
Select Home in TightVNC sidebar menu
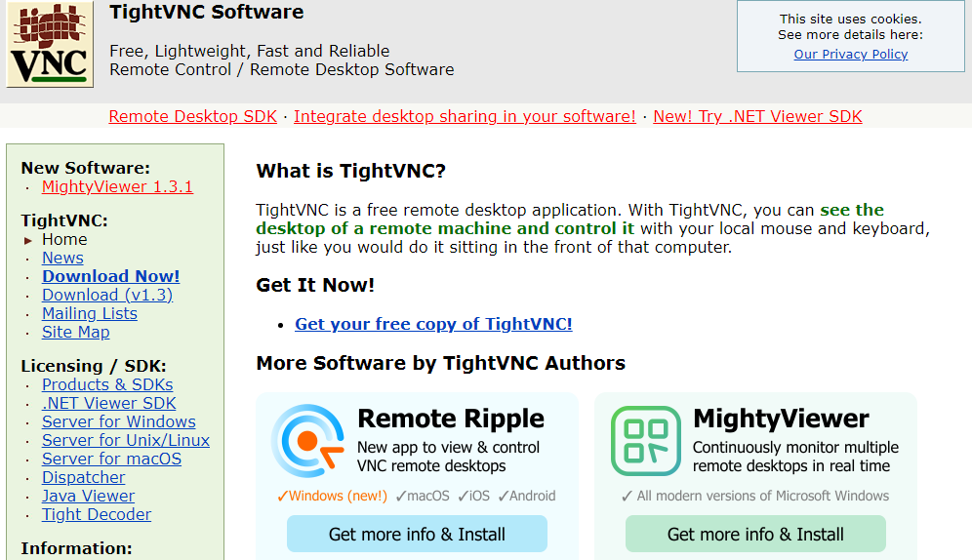coord(64,239)
